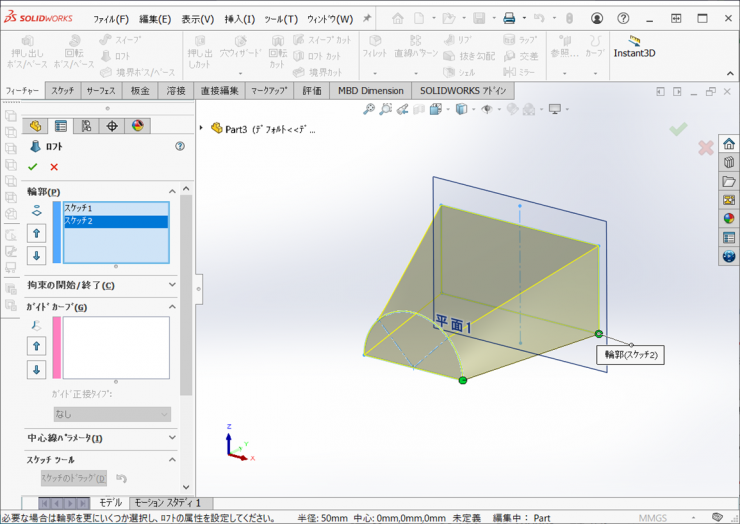The width and height of the screenshot is (740, 524).
Task: Cancel the loft with the red X
Action: point(54,167)
